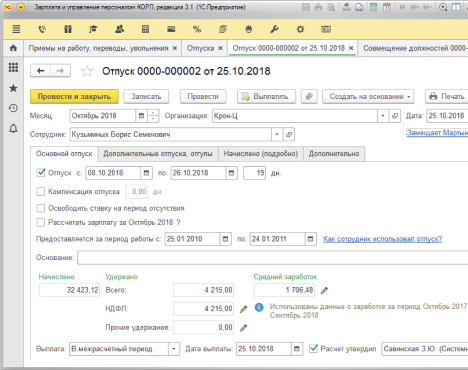Edit НДФЛ amount with pencil icon

coord(244,309)
